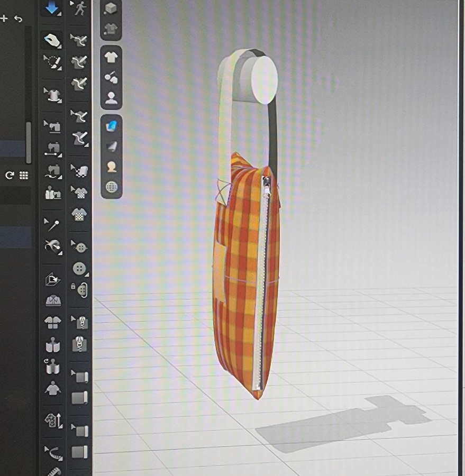The height and width of the screenshot is (476, 465).
Task: Choose the Pin tack tool
Action: (52, 225)
